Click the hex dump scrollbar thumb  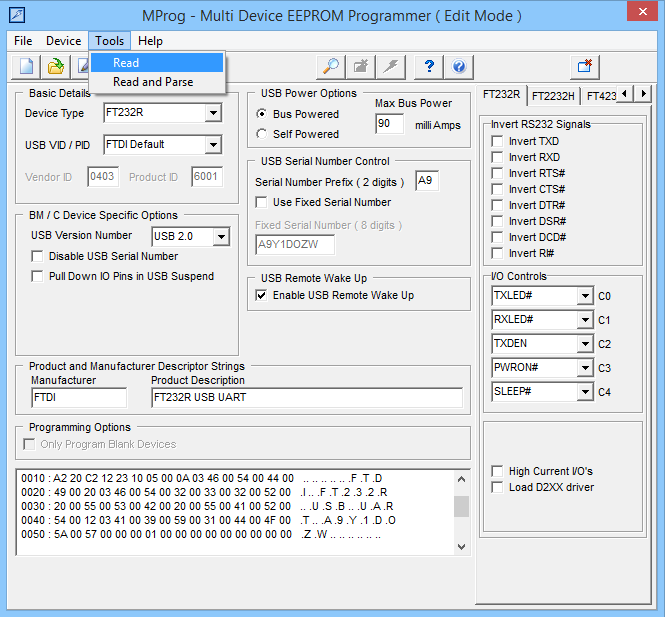coord(461,507)
